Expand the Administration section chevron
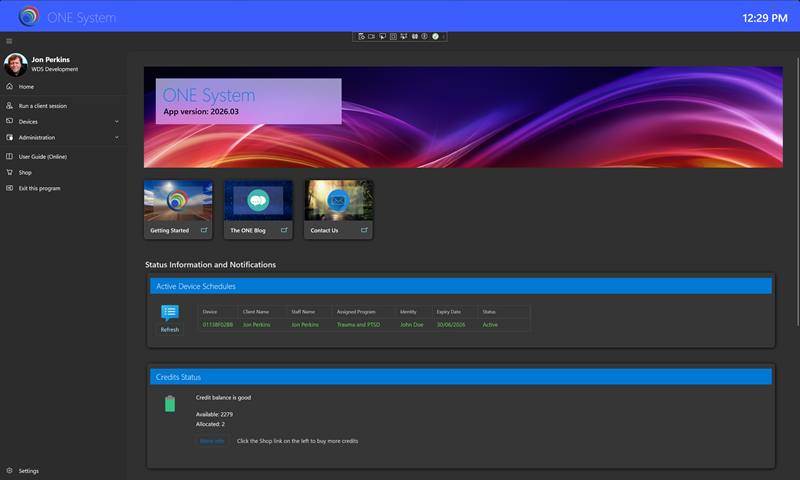The height and width of the screenshot is (480, 800). (116, 137)
